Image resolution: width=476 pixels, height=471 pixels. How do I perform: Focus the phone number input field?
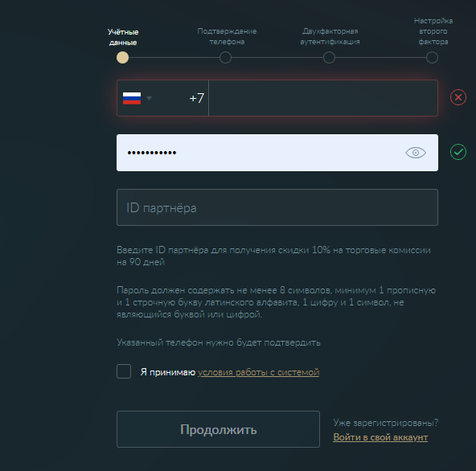(x=323, y=98)
